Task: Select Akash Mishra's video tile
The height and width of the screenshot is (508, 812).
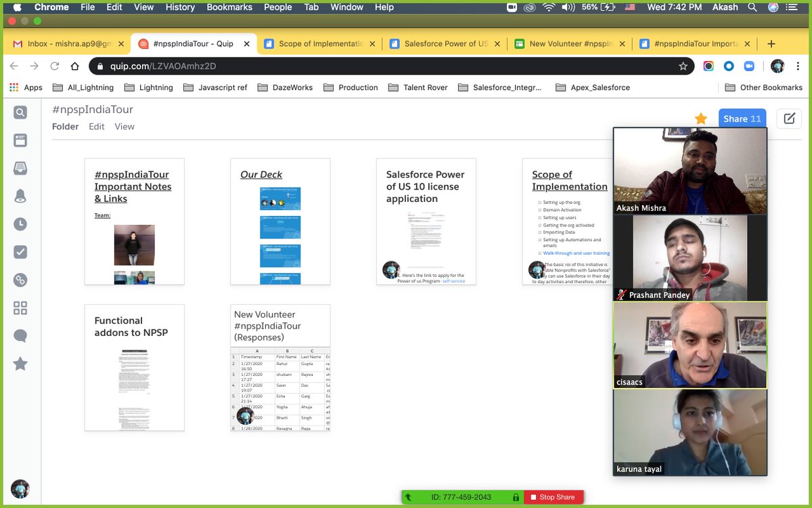Action: point(690,171)
